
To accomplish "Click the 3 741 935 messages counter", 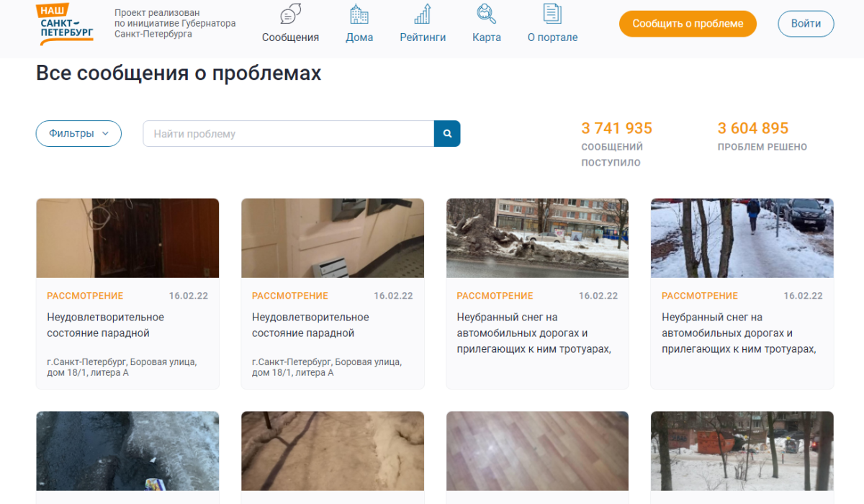I will click(x=616, y=128).
